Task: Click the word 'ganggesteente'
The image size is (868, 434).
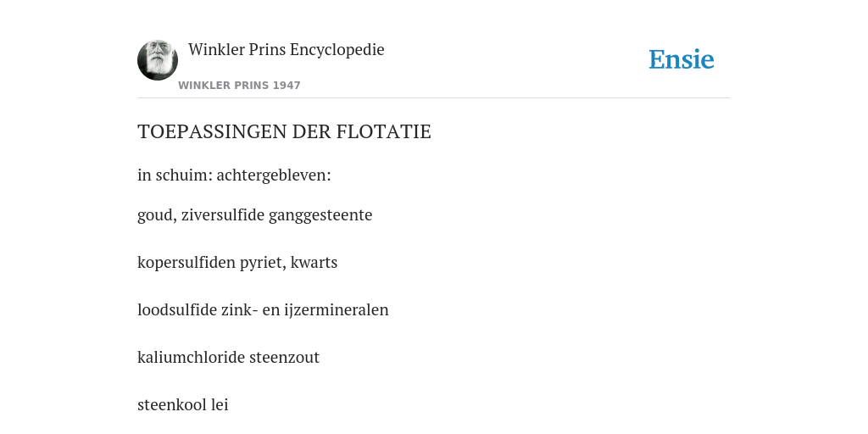Action: pyautogui.click(x=320, y=215)
